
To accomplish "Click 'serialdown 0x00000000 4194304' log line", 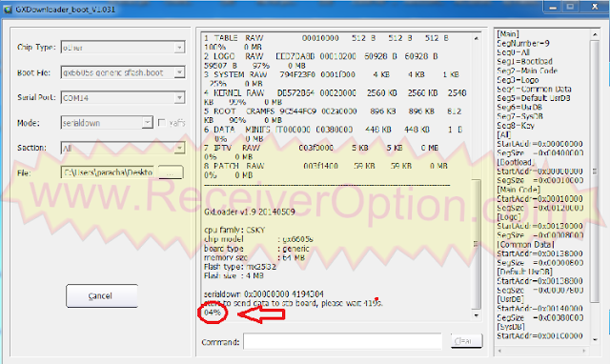I will (264, 294).
